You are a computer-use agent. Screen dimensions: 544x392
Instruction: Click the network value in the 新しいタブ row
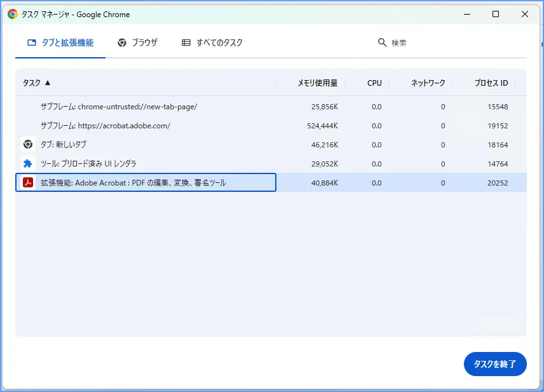tap(443, 145)
